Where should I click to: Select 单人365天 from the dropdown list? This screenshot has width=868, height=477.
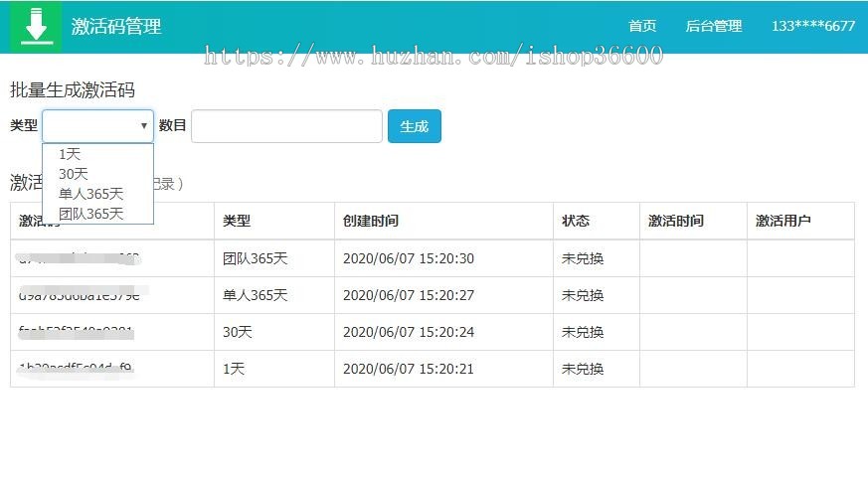(90, 194)
